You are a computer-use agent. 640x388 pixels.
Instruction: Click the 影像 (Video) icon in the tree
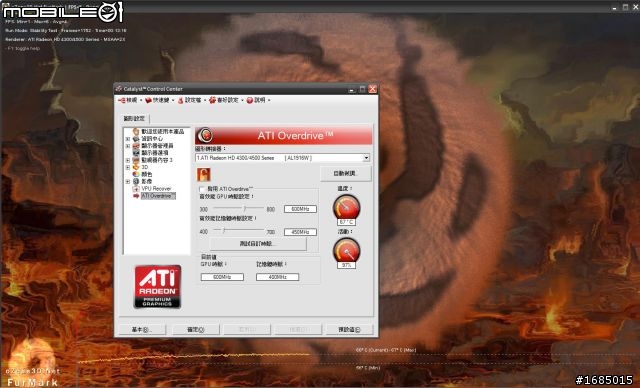[x=136, y=181]
